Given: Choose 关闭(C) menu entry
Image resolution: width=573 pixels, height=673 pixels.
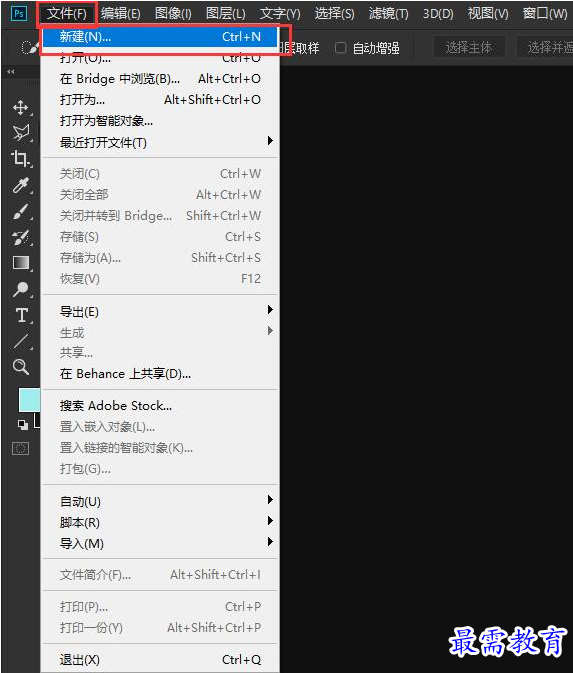Looking at the screenshot, I should 160,174.
